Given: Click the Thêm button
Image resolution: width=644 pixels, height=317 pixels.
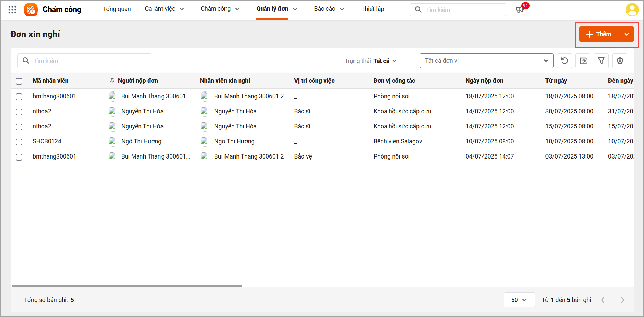Looking at the screenshot, I should click(x=599, y=34).
